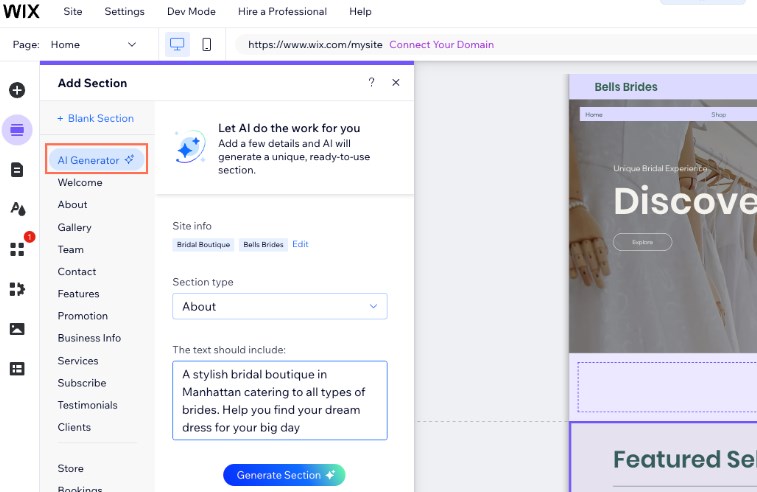Image resolution: width=757 pixels, height=492 pixels.
Task: Open the Add Elements plus icon
Action: coord(17,90)
